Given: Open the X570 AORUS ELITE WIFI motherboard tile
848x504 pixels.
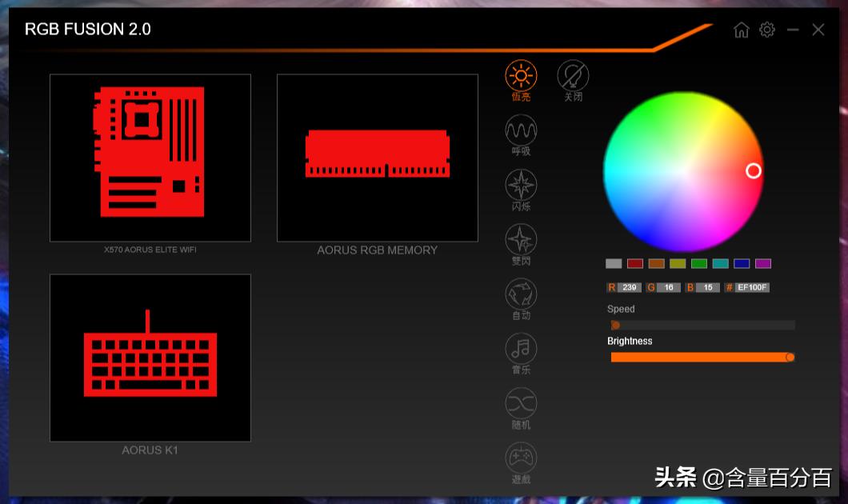Looking at the screenshot, I should [x=150, y=158].
